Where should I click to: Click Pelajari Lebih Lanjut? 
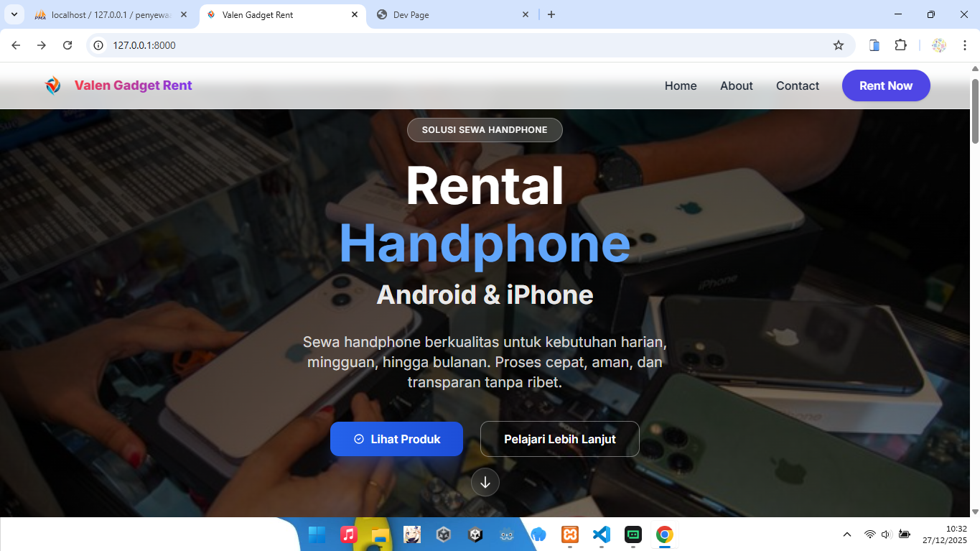pos(559,439)
